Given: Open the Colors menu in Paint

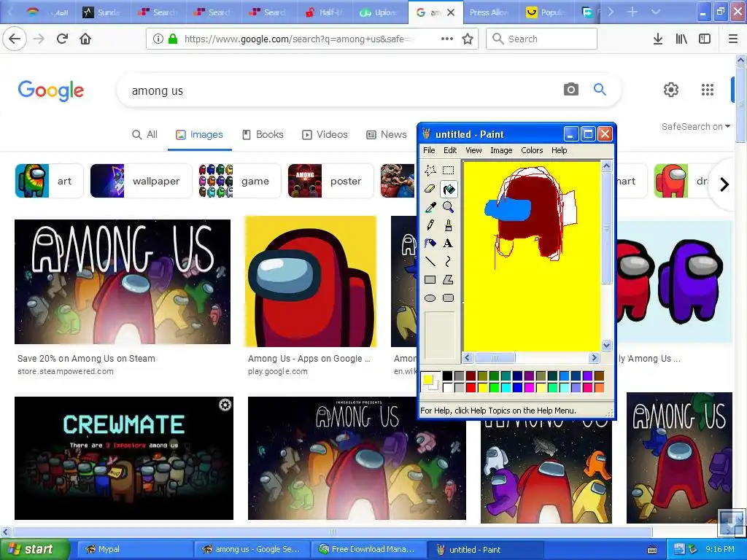Looking at the screenshot, I should click(x=532, y=150).
